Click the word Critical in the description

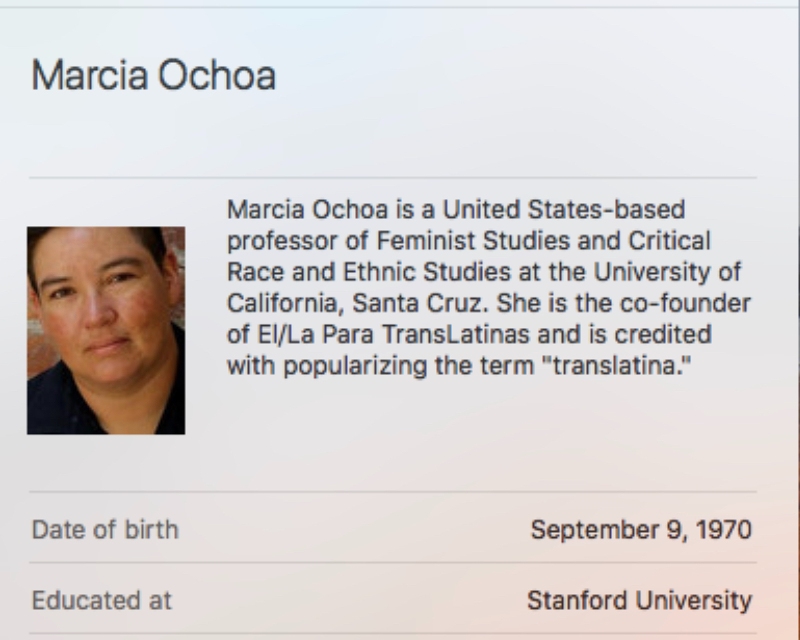(669, 241)
